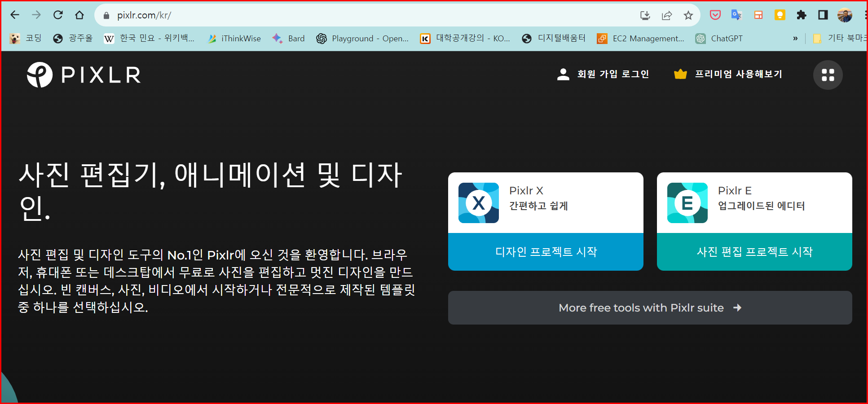868x404 pixels.
Task: Click 프리미엄 사용해보기 link
Action: tap(739, 74)
